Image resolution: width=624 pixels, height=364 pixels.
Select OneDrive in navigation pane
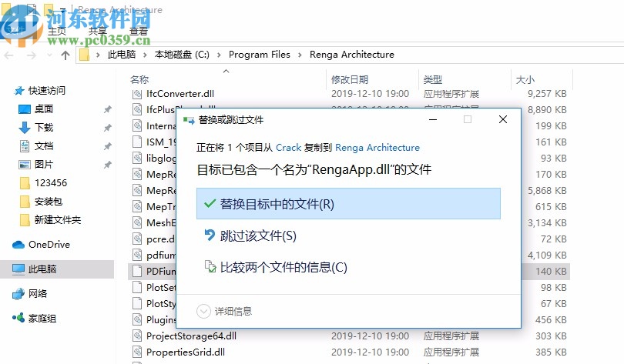point(49,245)
